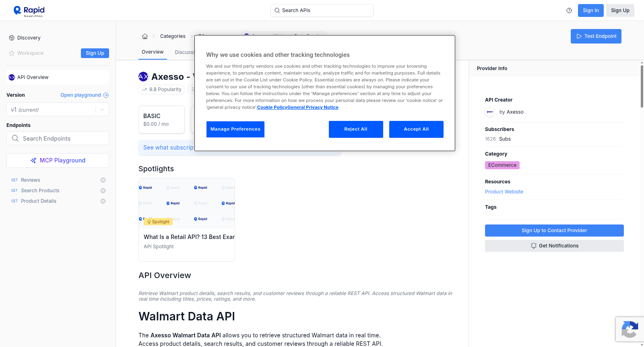Click the Workspace star icon
644x347 pixels.
click(x=12, y=53)
